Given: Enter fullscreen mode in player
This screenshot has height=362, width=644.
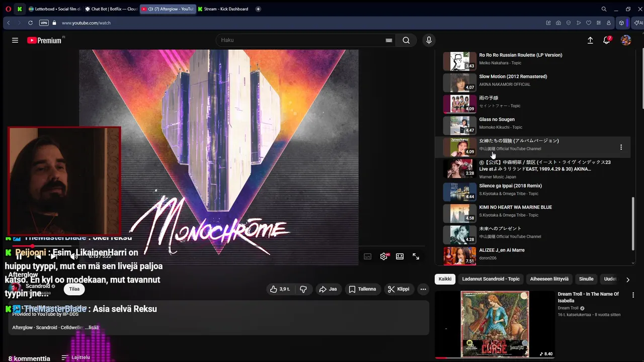Looking at the screenshot, I should coord(416,256).
